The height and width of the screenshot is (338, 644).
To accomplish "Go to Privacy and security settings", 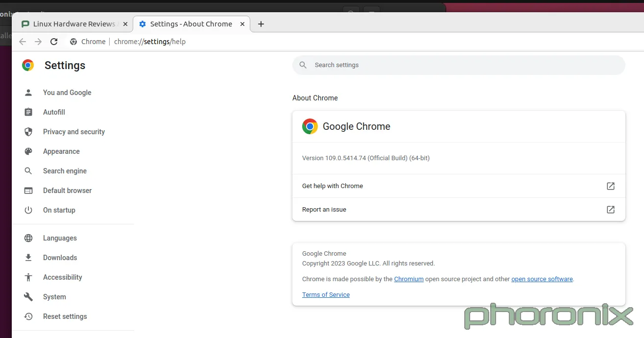I will (x=74, y=132).
